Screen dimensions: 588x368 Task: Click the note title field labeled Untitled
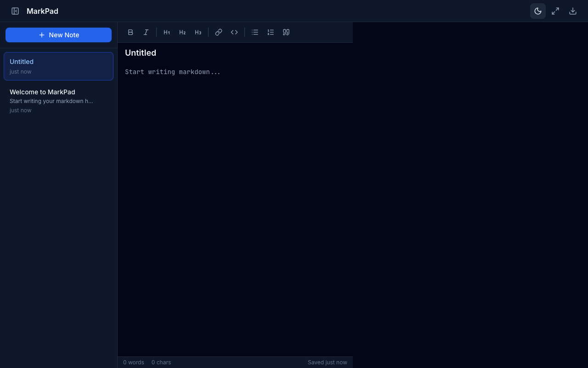[x=184, y=52]
